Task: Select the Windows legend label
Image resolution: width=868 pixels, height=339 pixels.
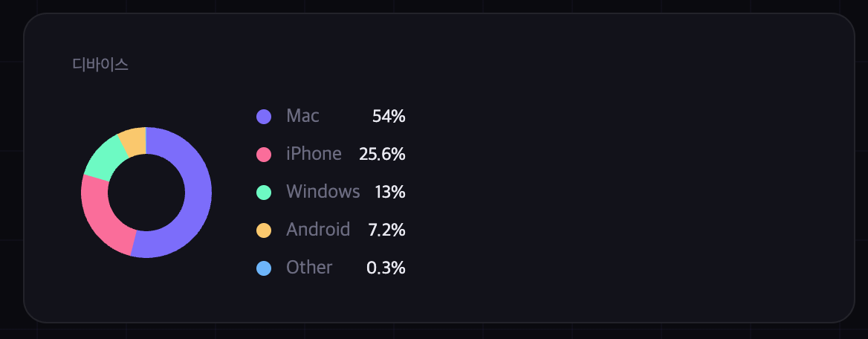Action: [x=323, y=192]
